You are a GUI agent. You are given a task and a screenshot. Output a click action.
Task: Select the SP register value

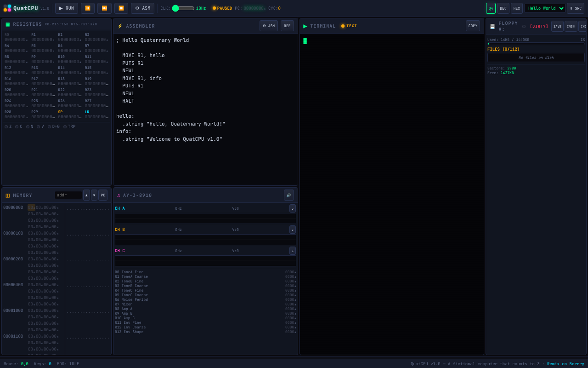69,117
